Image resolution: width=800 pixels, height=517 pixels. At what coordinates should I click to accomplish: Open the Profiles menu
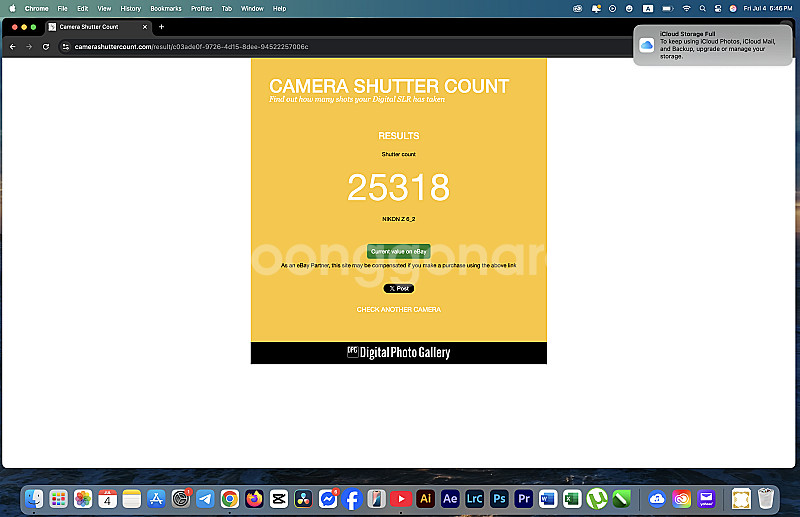click(202, 9)
